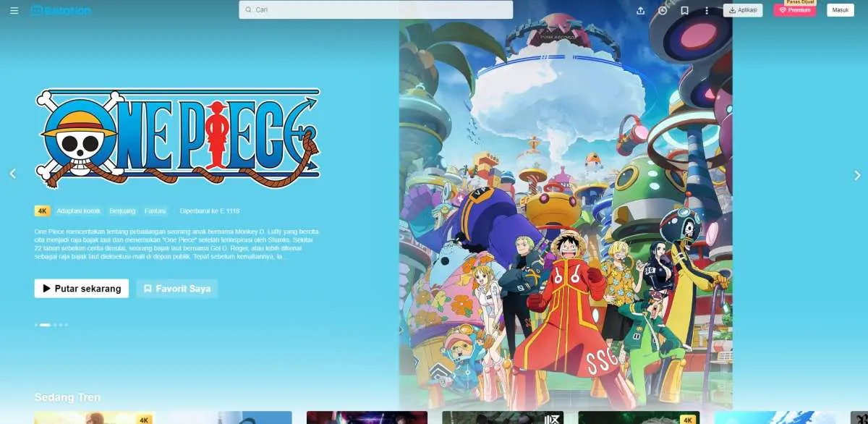The height and width of the screenshot is (424, 868).
Task: Click the upload icon in header
Action: tap(640, 11)
